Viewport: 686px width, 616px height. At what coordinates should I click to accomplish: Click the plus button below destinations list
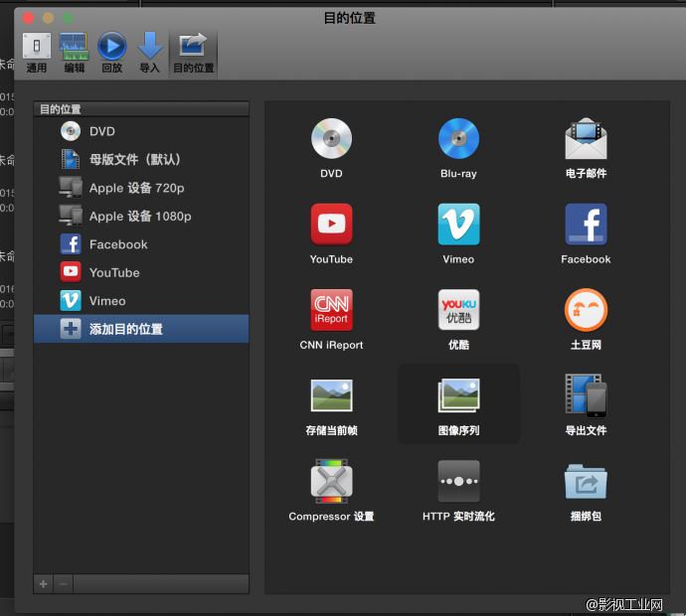click(43, 584)
